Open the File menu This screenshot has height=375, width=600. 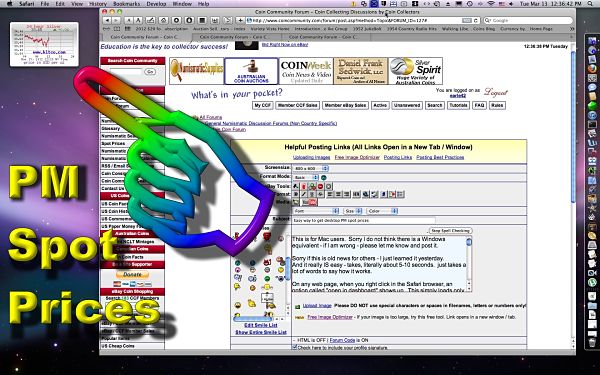[x=45, y=4]
